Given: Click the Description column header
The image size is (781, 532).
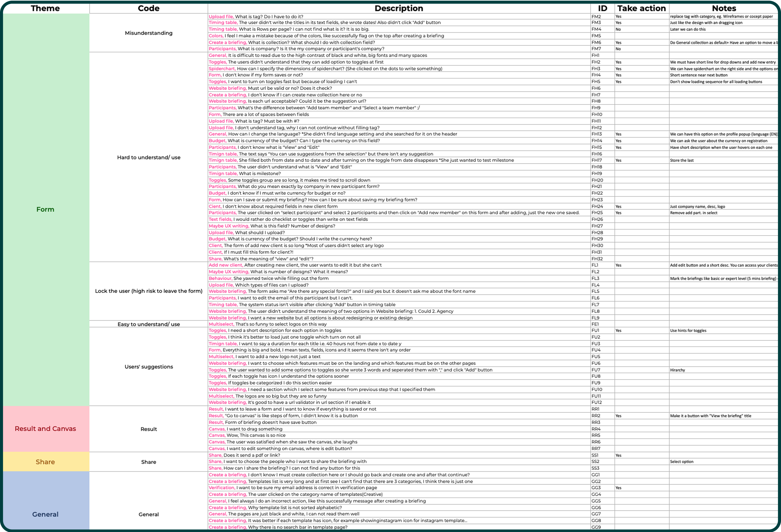Looking at the screenshot, I should (399, 8).
